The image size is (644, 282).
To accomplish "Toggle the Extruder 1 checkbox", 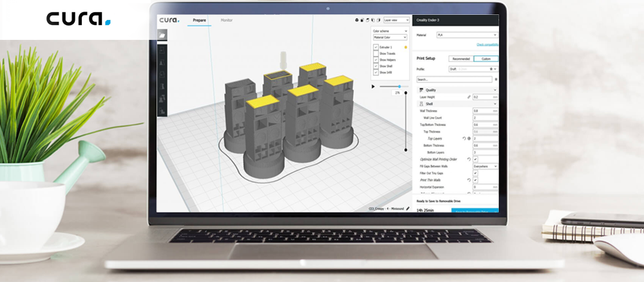I will (x=376, y=47).
